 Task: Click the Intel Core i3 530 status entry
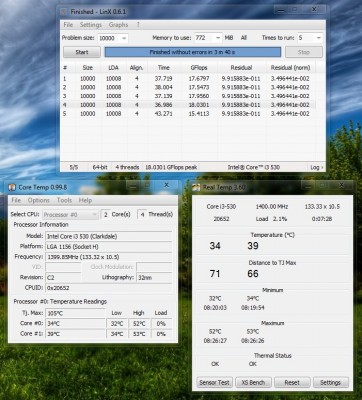pyautogui.click(x=254, y=167)
